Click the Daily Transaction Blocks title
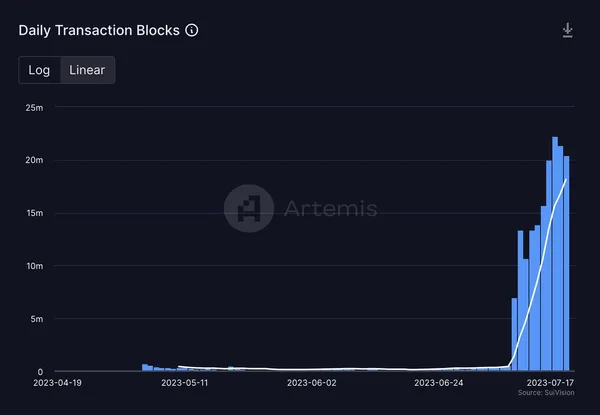 99,30
